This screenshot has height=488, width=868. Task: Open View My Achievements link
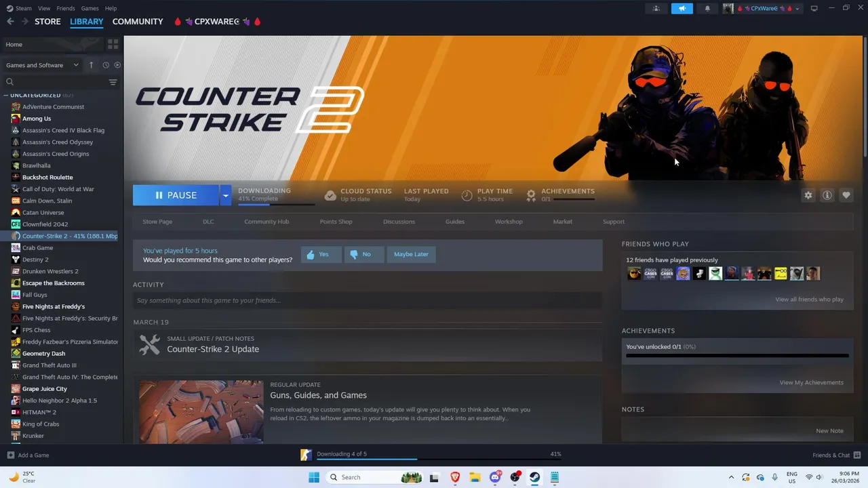point(812,382)
